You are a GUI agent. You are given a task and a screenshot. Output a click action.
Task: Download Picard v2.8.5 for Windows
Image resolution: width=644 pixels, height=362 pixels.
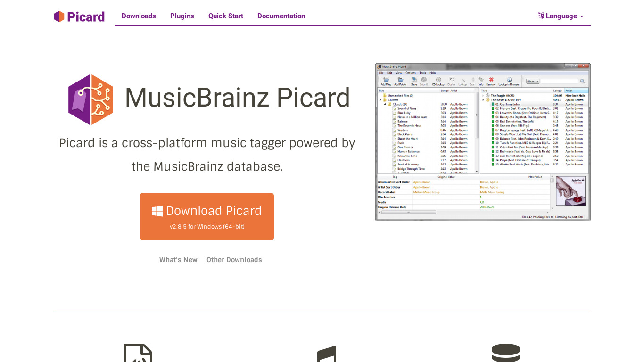tap(207, 216)
